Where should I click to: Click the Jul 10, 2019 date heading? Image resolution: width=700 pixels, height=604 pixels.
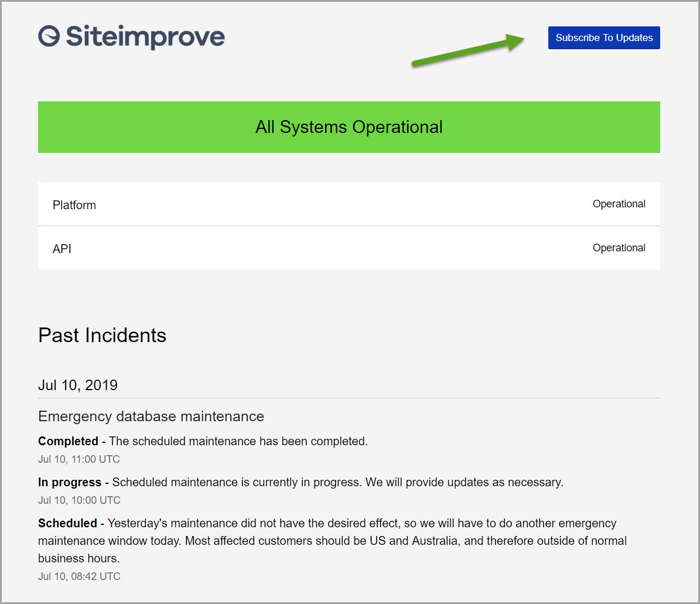[x=78, y=385]
